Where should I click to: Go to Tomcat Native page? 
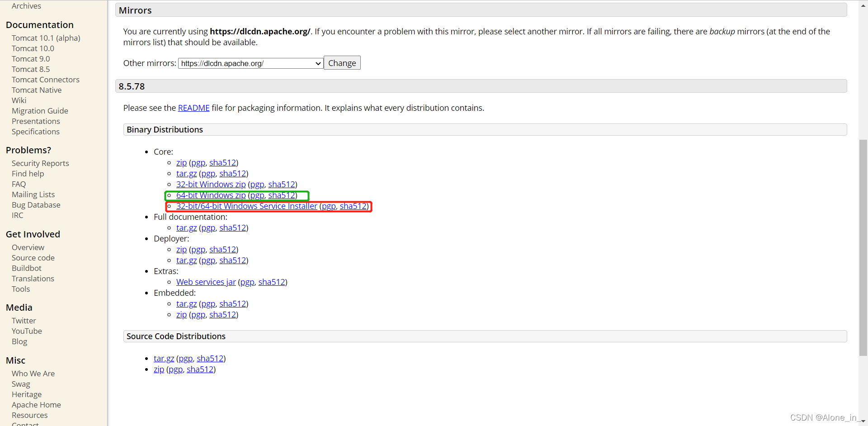37,90
